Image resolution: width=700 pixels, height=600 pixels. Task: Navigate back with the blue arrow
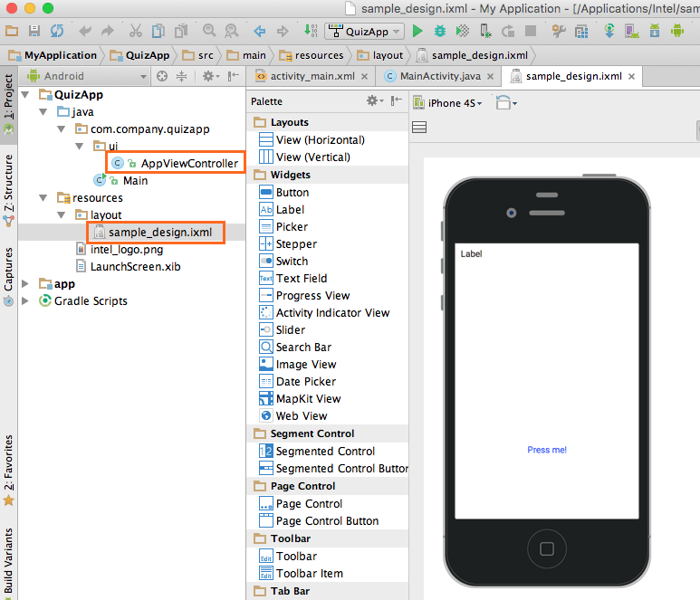(259, 32)
